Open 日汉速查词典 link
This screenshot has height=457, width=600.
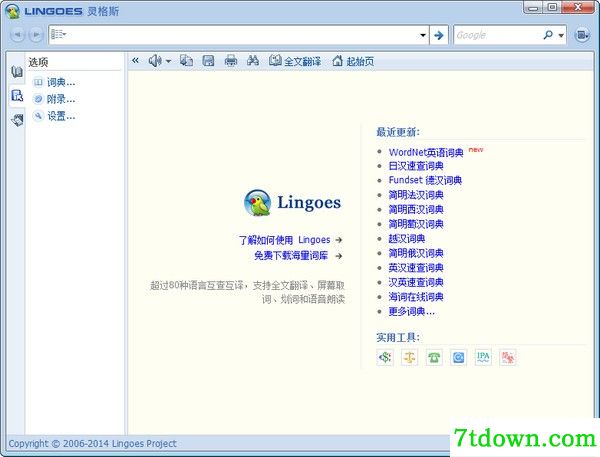tap(416, 166)
